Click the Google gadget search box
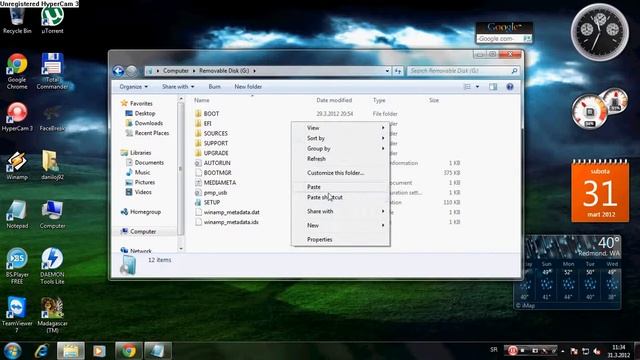The image size is (640, 360). [500, 38]
